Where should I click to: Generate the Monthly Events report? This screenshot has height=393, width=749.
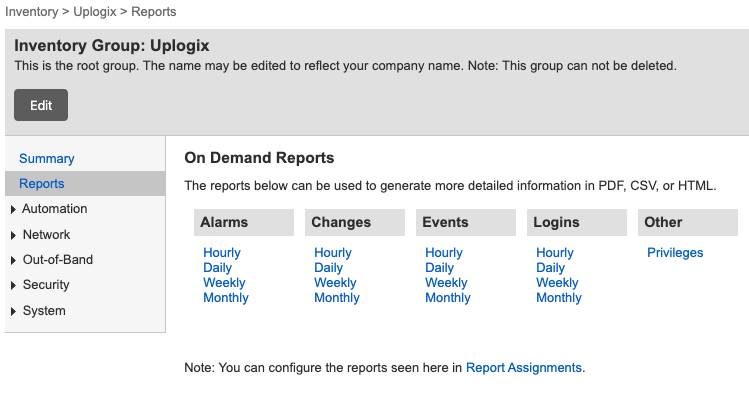(448, 297)
